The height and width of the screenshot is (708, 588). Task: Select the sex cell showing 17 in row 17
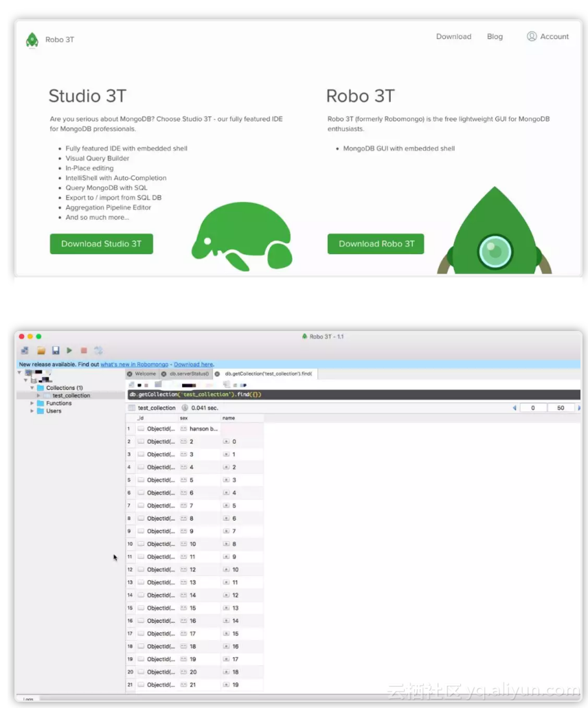coord(199,634)
